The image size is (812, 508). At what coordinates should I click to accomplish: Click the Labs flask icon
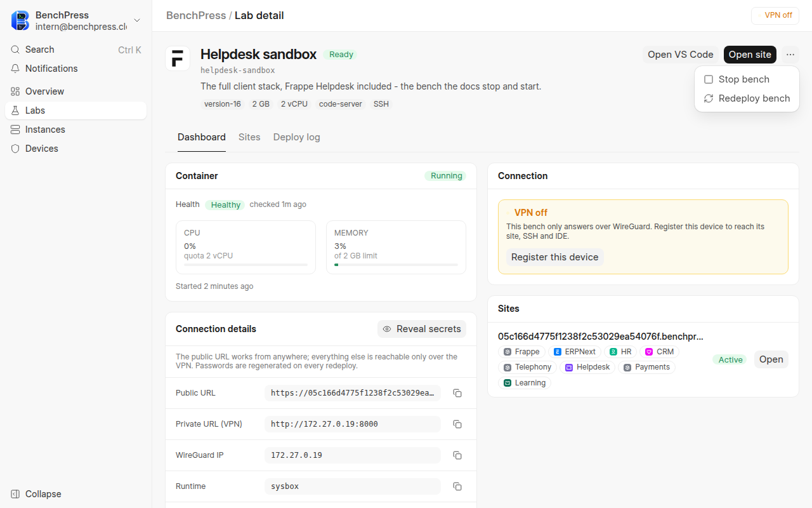coord(15,110)
